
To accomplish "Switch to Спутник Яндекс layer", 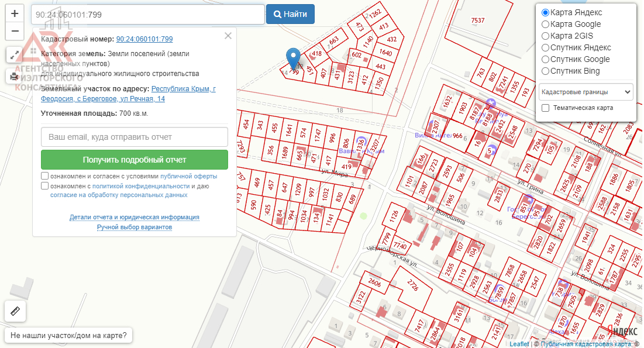I will [x=546, y=47].
